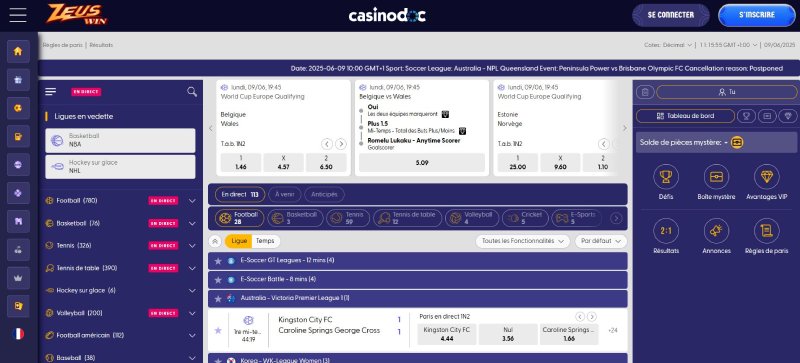Select the French flag language icon
Image resolution: width=800 pixels, height=363 pixels.
[x=18, y=334]
